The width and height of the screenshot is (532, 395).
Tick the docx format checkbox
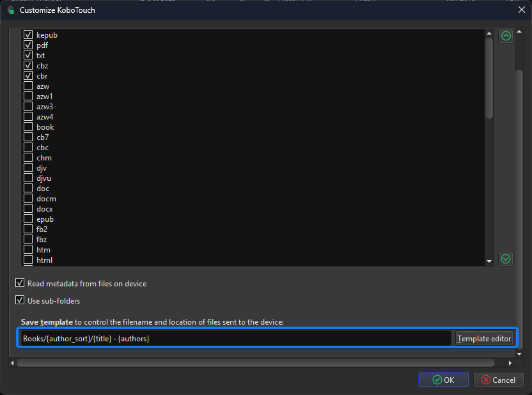[x=28, y=209]
